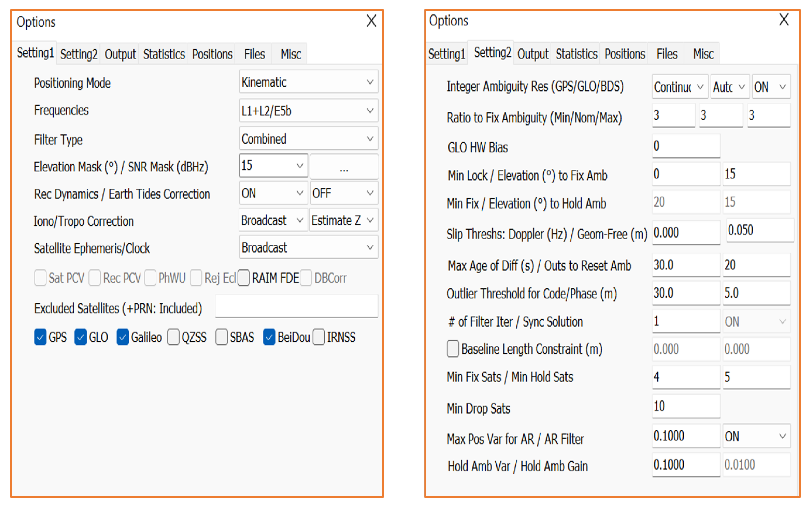Open the Positioning Mode dropdown
This screenshot has height=506, width=812.
click(308, 82)
